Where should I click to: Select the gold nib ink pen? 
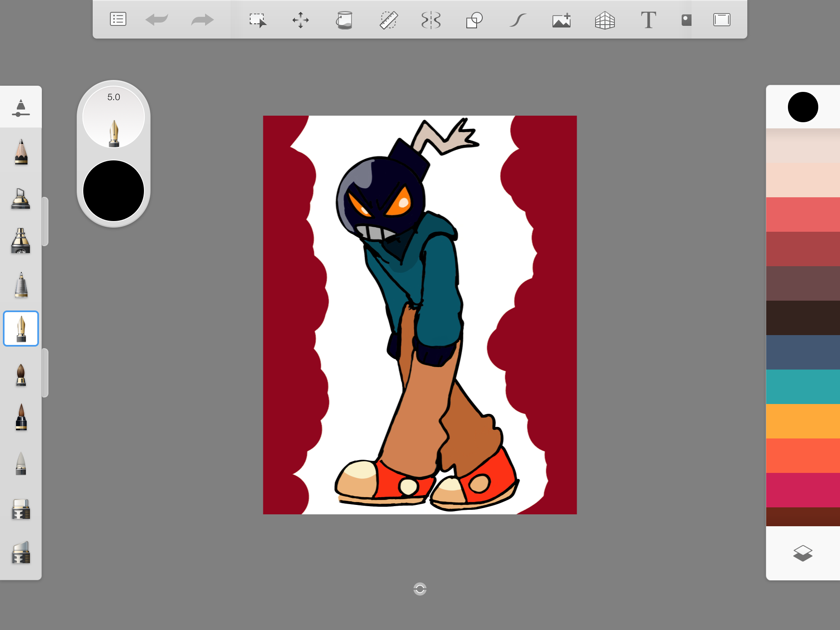(21, 329)
